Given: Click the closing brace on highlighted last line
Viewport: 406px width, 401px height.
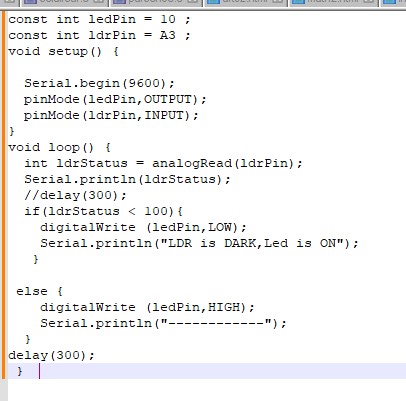Looking at the screenshot, I should pyautogui.click(x=20, y=371).
